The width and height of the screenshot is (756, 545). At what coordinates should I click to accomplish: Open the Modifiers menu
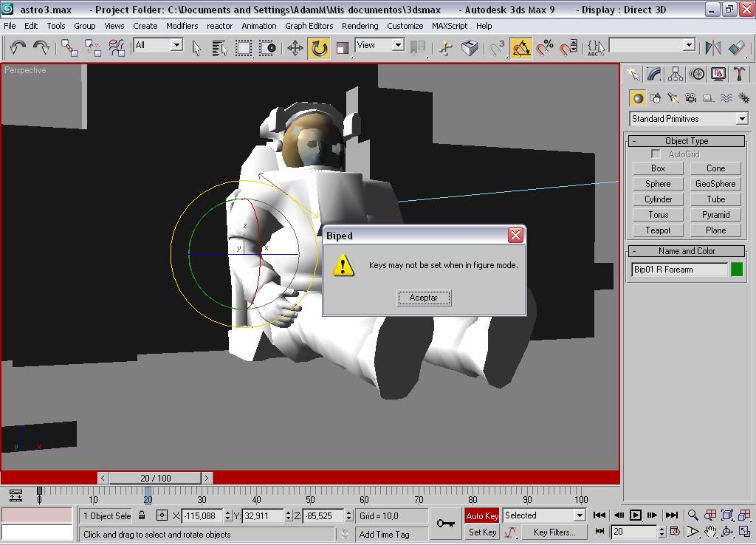pyautogui.click(x=182, y=26)
